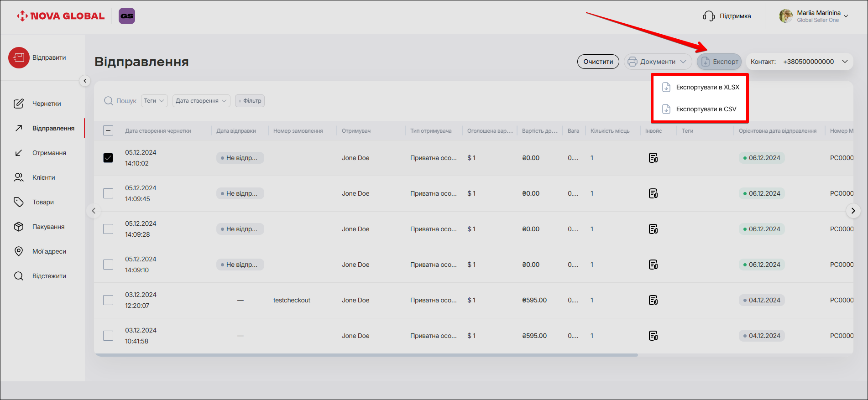868x400 pixels.
Task: Toggle the select-all checkbox in table header
Action: click(x=108, y=131)
